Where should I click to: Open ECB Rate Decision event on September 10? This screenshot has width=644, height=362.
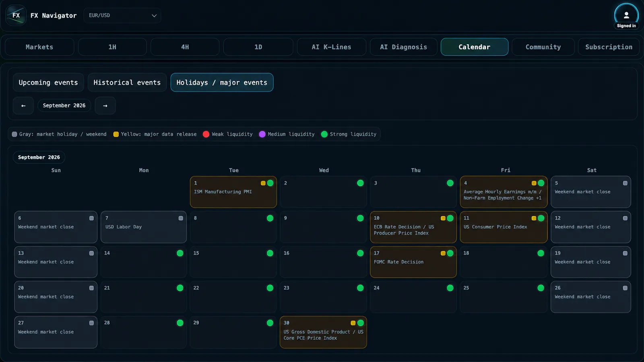click(413, 227)
